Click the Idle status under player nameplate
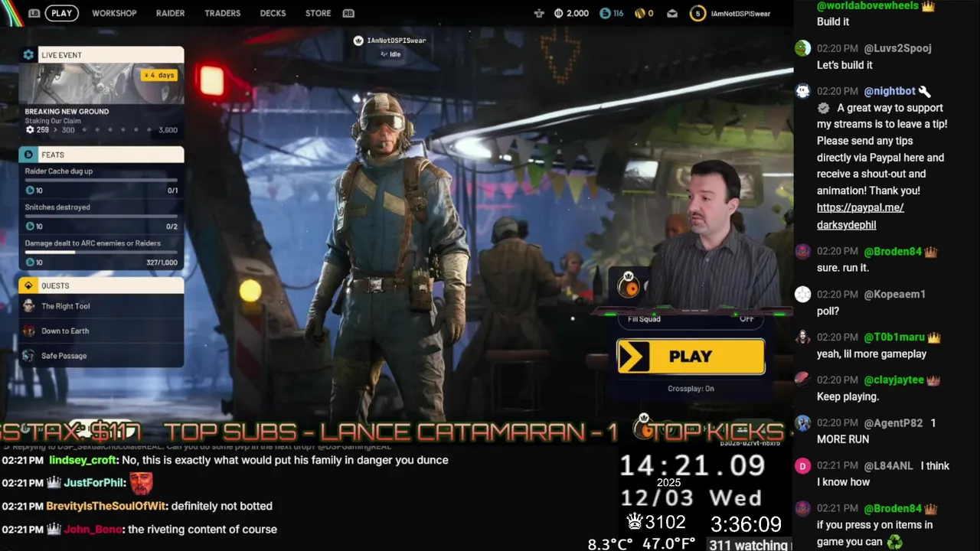Image resolution: width=980 pixels, height=551 pixels. (x=390, y=54)
